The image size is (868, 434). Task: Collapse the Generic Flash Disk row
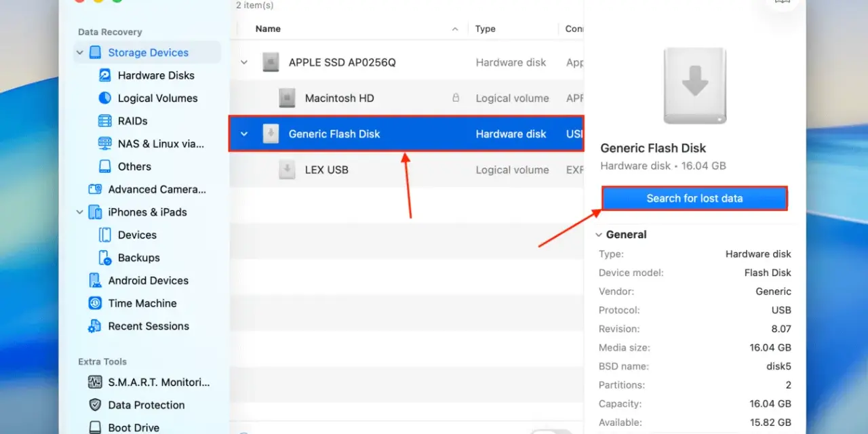point(244,134)
